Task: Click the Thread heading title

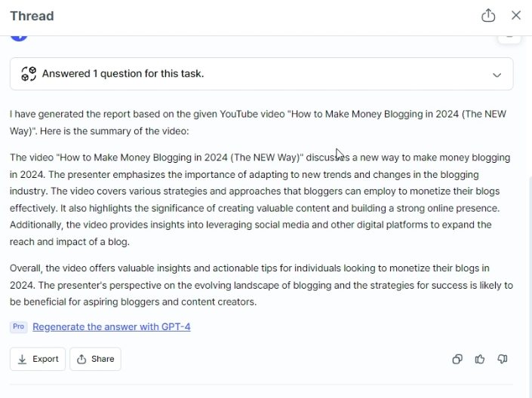Action: click(32, 16)
